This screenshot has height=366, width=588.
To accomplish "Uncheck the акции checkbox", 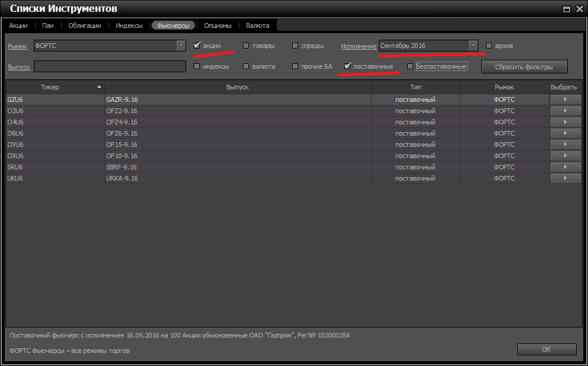I will (x=197, y=46).
